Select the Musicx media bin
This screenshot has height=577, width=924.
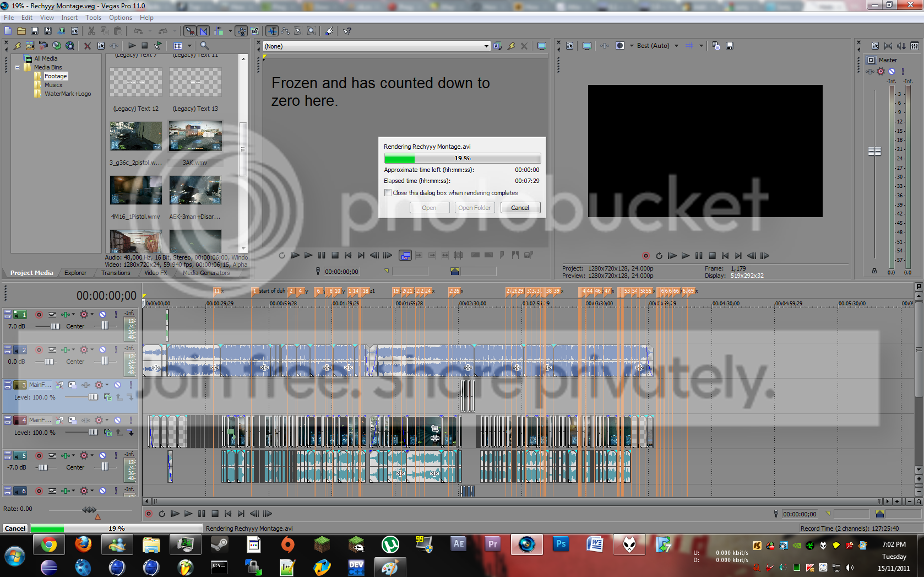click(53, 85)
